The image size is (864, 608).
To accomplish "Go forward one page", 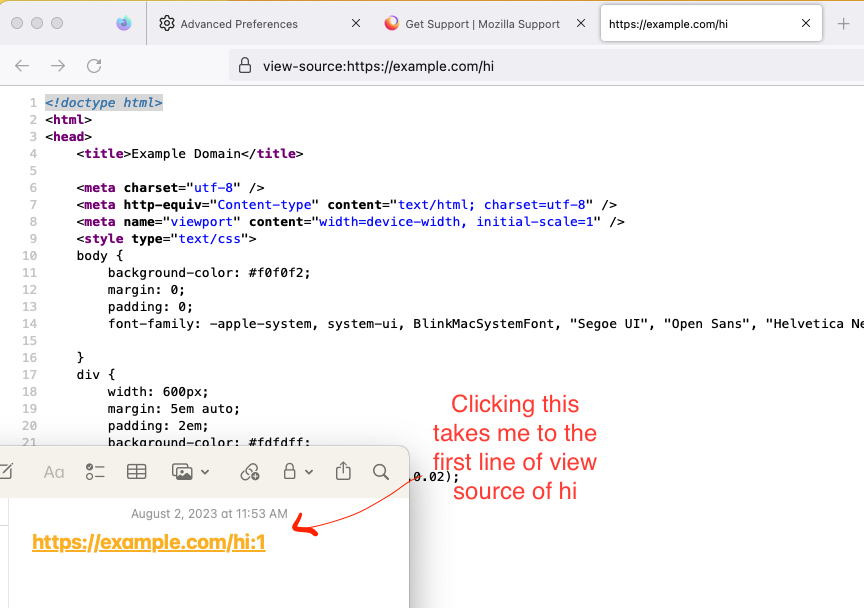I will click(x=58, y=66).
